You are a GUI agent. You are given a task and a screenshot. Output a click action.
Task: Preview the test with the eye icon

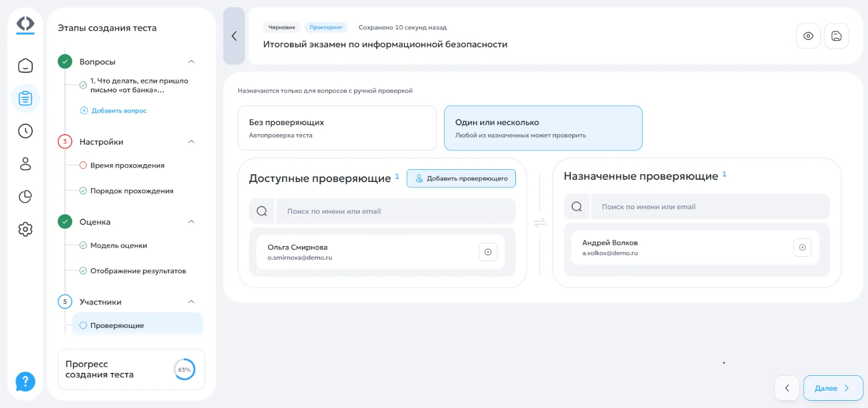point(808,36)
